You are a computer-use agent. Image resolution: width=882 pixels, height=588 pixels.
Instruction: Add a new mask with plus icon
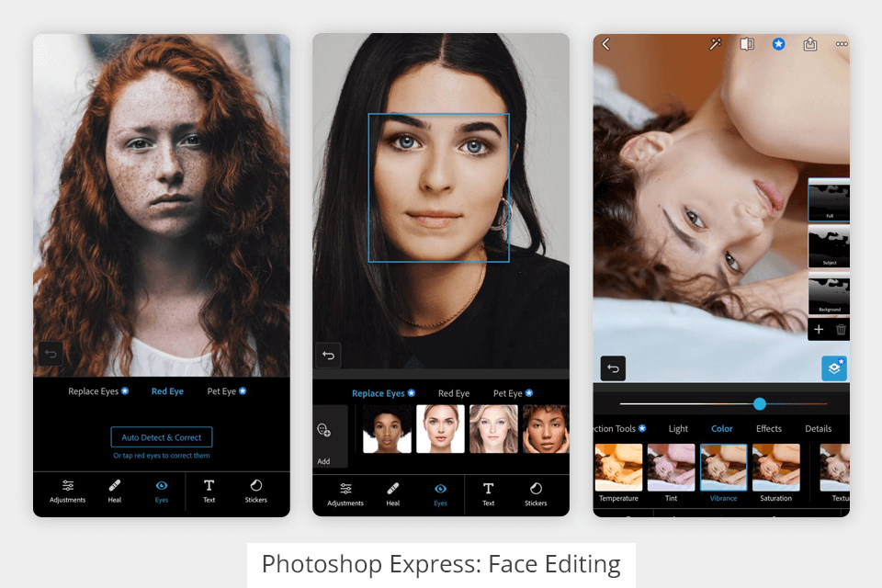coord(819,330)
